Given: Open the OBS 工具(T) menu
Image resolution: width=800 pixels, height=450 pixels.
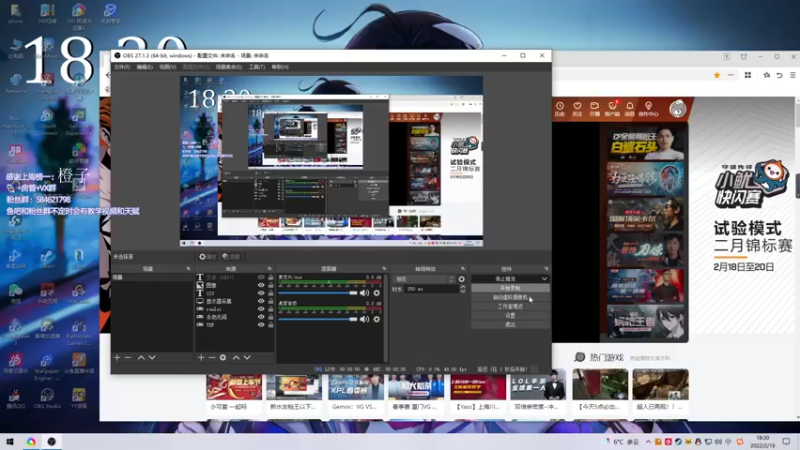Looking at the screenshot, I should (x=257, y=67).
